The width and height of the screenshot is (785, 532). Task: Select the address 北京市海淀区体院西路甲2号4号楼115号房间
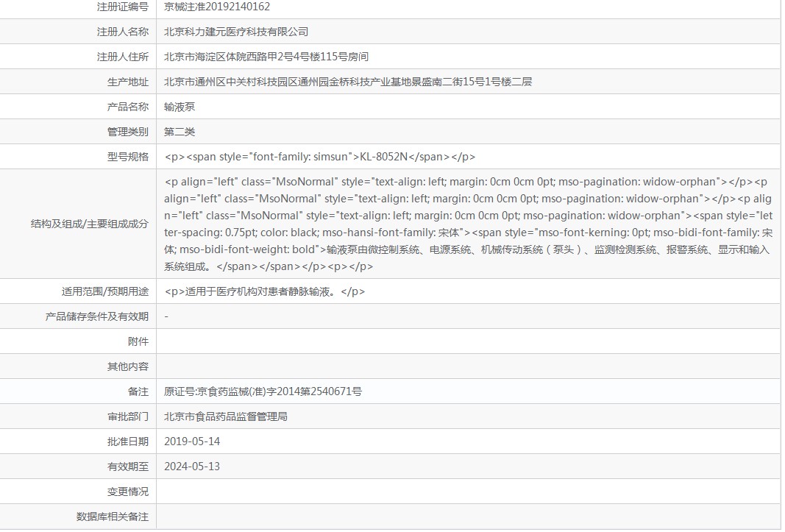[266, 57]
